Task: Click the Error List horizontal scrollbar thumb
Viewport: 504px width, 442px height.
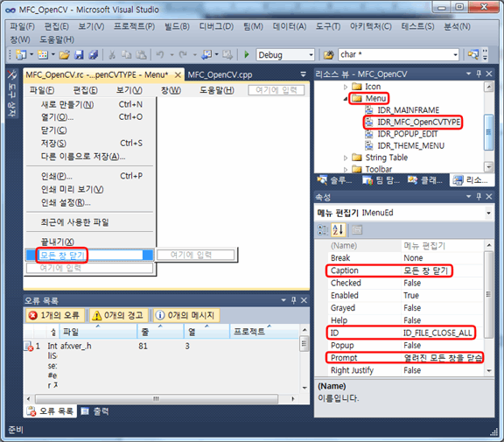Action: tap(157, 399)
